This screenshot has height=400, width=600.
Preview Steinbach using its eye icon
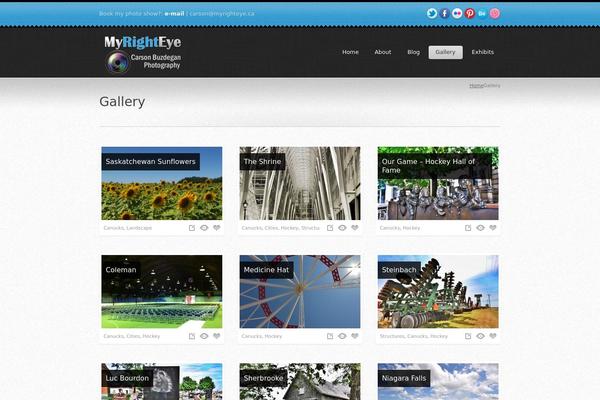tap(480, 336)
